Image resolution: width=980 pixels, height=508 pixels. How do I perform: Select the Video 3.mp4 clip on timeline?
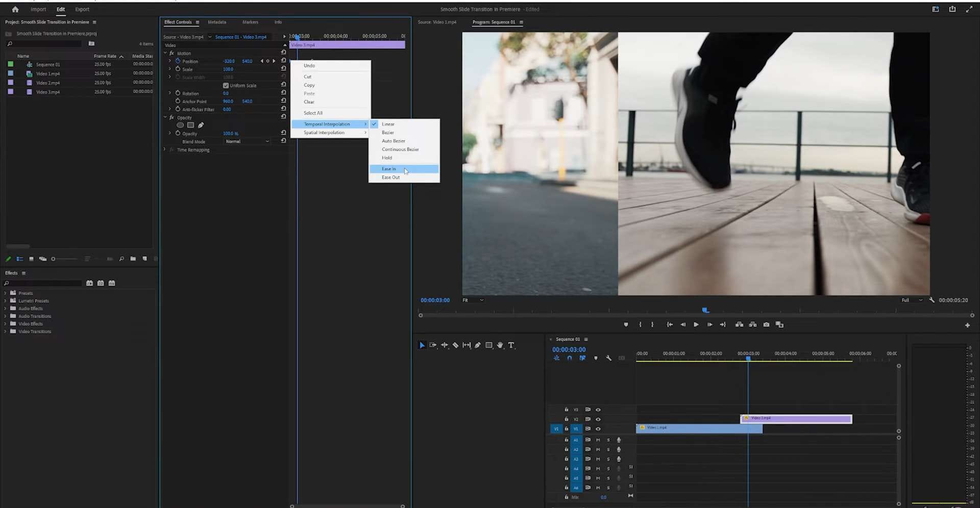pos(796,419)
